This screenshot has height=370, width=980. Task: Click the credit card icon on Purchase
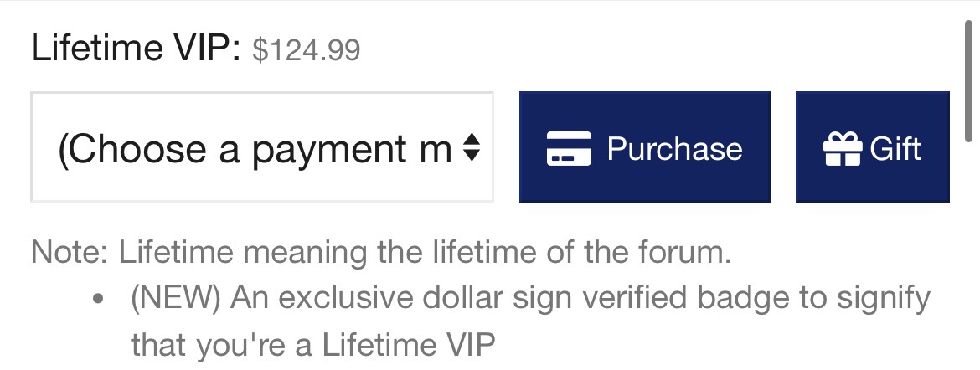pyautogui.click(x=569, y=149)
